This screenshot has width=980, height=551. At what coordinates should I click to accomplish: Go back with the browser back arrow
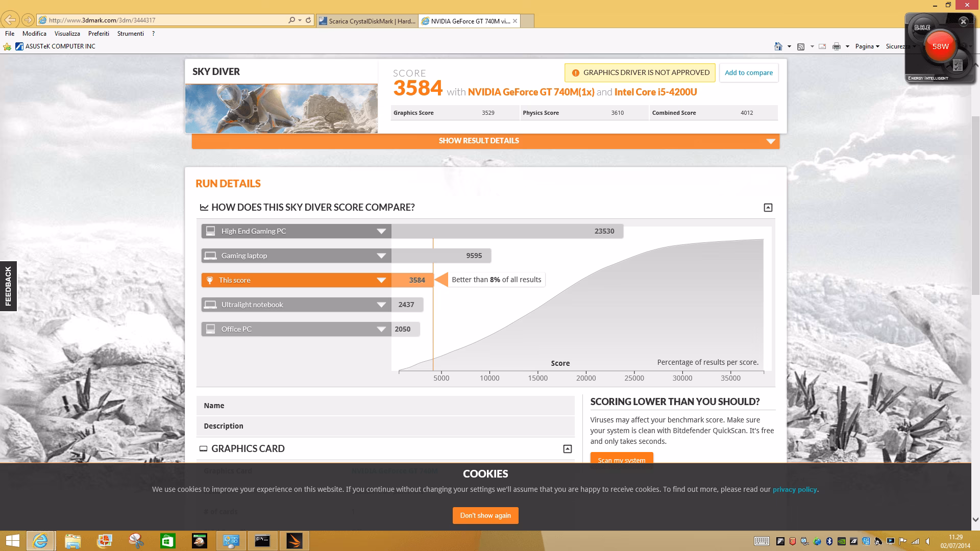pos(10,20)
